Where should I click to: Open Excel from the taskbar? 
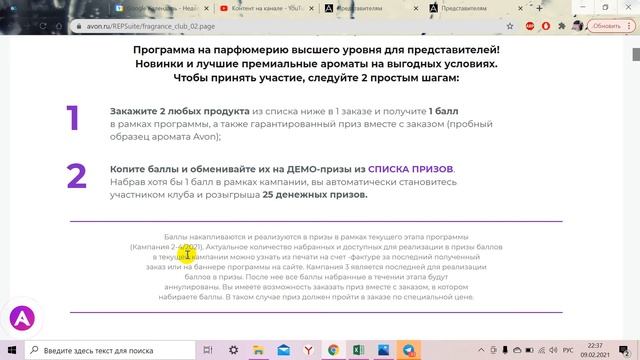click(x=358, y=350)
